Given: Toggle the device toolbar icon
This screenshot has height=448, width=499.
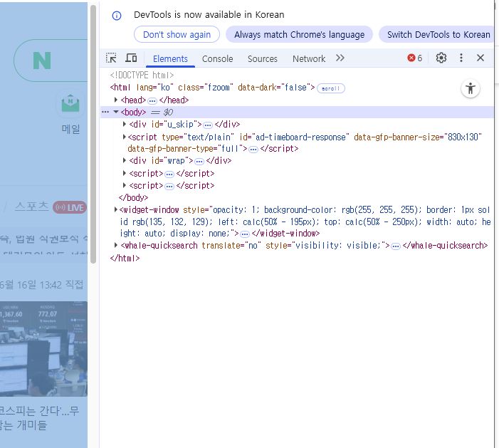Looking at the screenshot, I should click(x=131, y=58).
